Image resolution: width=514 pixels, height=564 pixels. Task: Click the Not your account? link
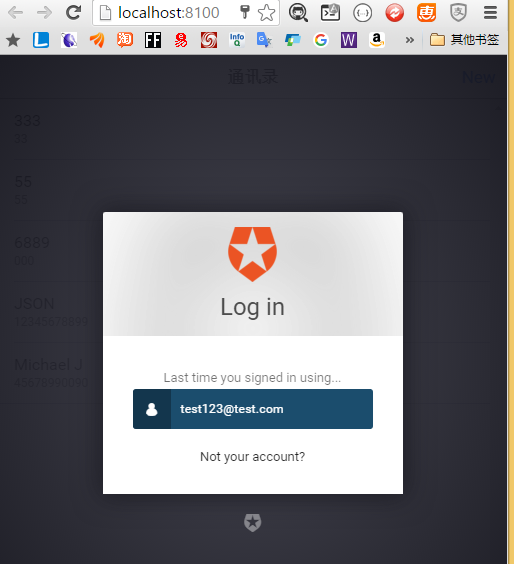tap(253, 456)
